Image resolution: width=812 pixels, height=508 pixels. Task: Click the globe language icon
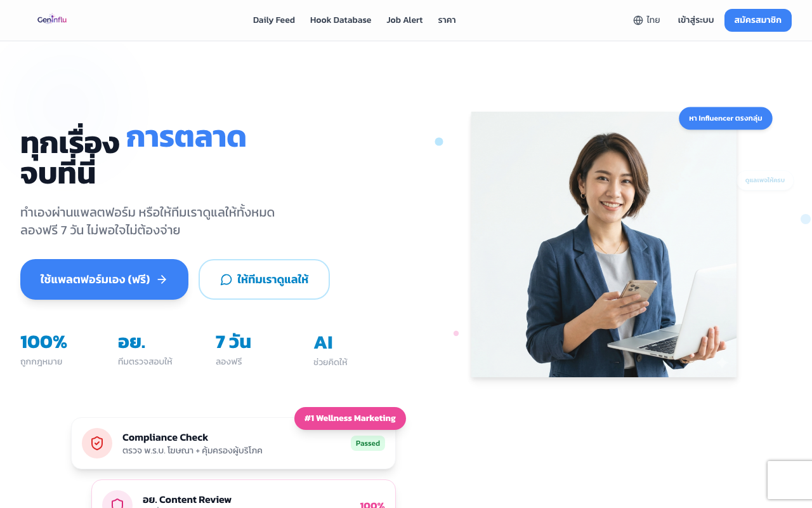pyautogui.click(x=638, y=20)
